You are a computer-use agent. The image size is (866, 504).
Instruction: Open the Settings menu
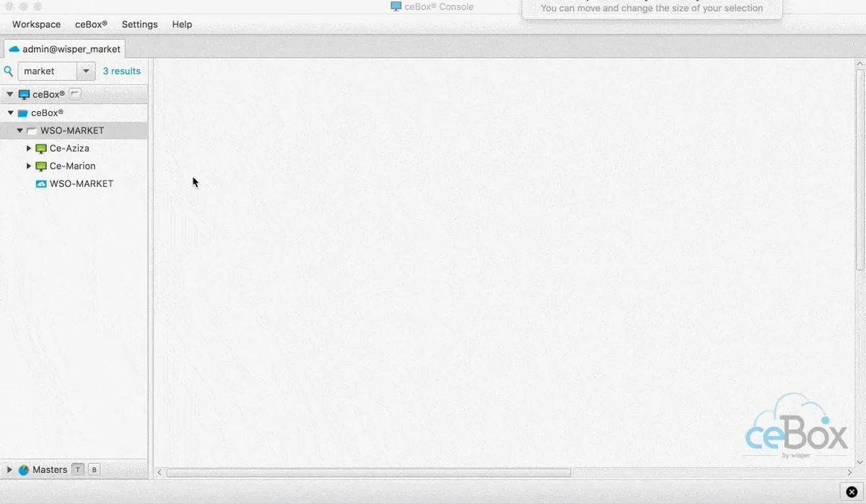coord(139,25)
